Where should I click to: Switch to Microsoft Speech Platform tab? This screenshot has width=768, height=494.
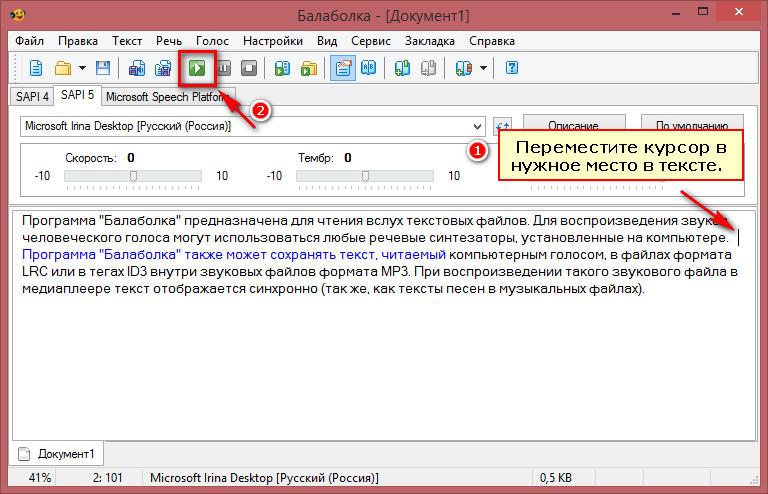coord(166,96)
